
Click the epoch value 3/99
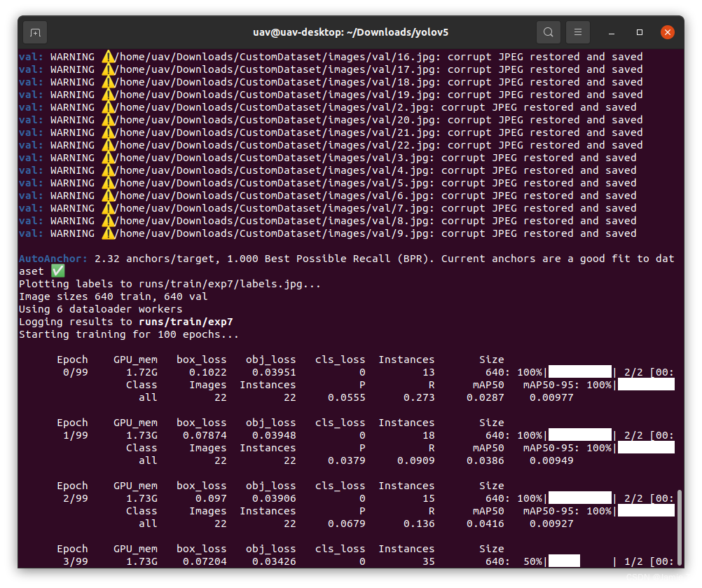point(76,561)
